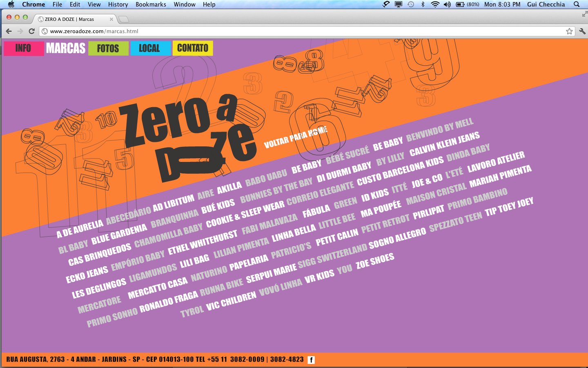Open the VR KIDS brand
The height and width of the screenshot is (368, 588).
click(319, 276)
